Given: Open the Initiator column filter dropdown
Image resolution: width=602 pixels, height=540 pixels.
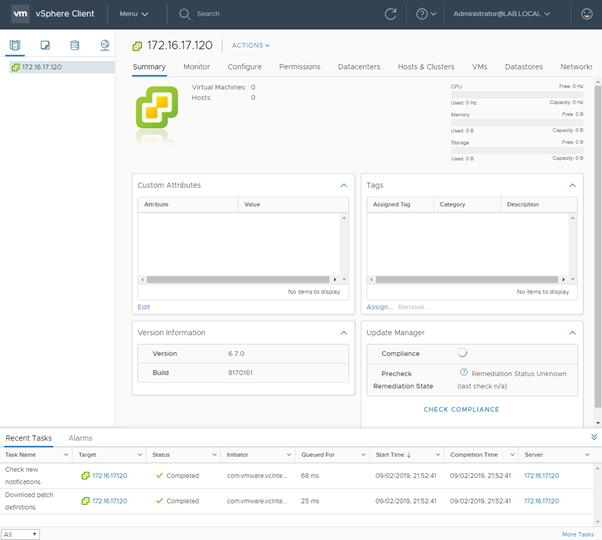Looking at the screenshot, I should 289,455.
